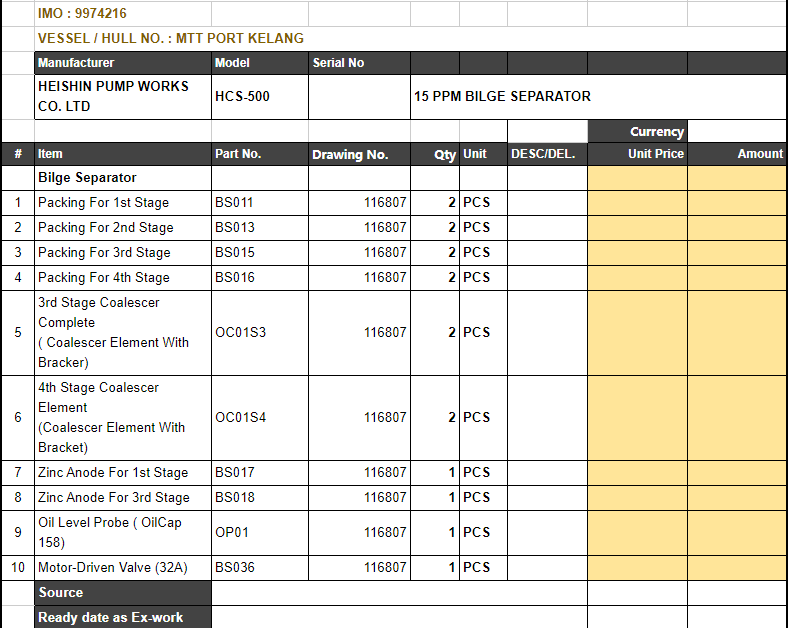The image size is (788, 628).
Task: Click the HEISHIN PUMP WORKS CO. LTD cell
Action: click(122, 96)
